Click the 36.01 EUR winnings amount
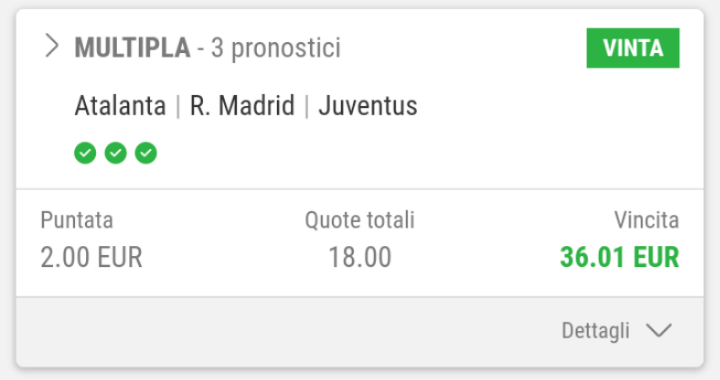The height and width of the screenshot is (380, 720). click(619, 257)
